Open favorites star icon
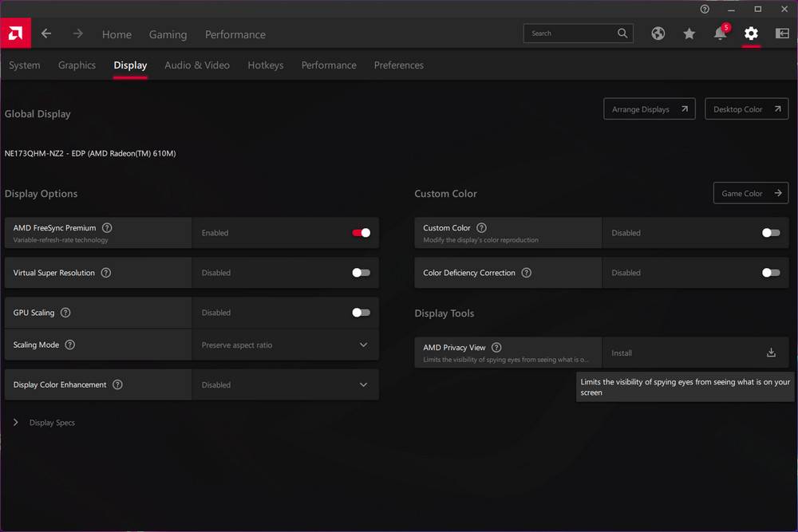 (689, 33)
